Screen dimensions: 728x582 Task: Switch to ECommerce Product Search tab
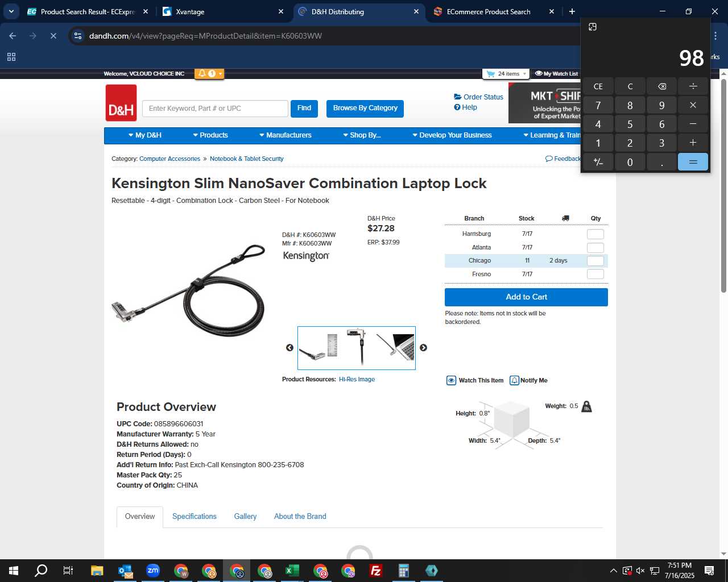[493, 12]
